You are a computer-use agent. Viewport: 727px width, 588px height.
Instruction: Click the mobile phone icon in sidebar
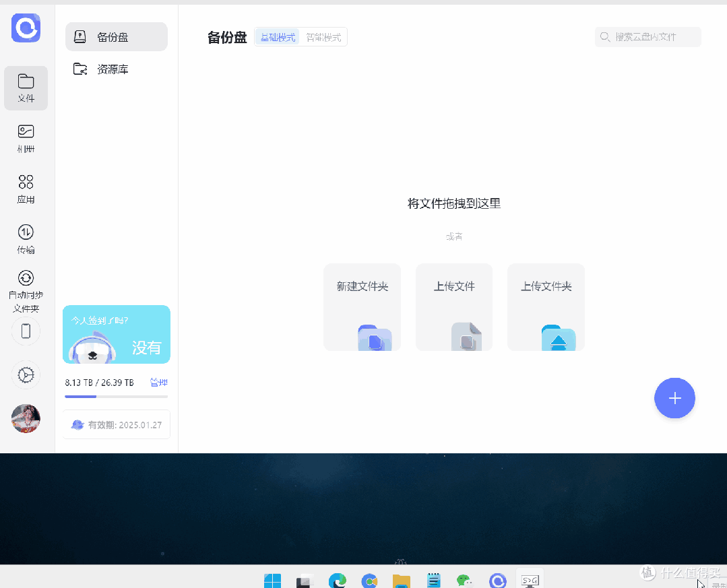click(x=26, y=331)
